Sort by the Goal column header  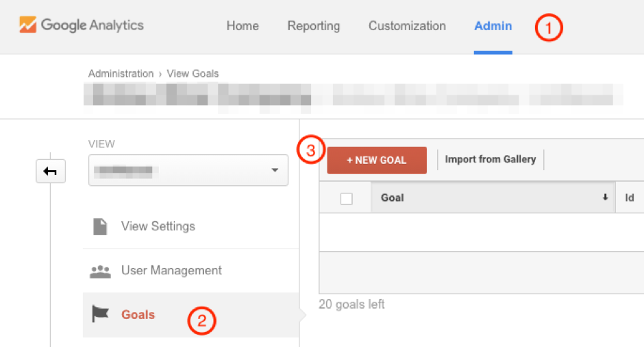point(393,198)
